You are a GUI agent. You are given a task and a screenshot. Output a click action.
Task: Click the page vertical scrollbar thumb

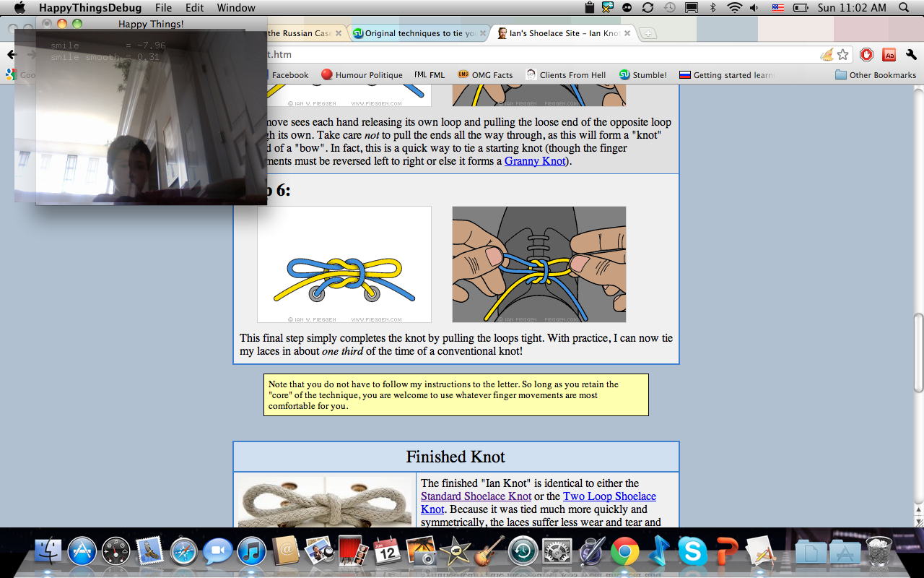click(918, 353)
